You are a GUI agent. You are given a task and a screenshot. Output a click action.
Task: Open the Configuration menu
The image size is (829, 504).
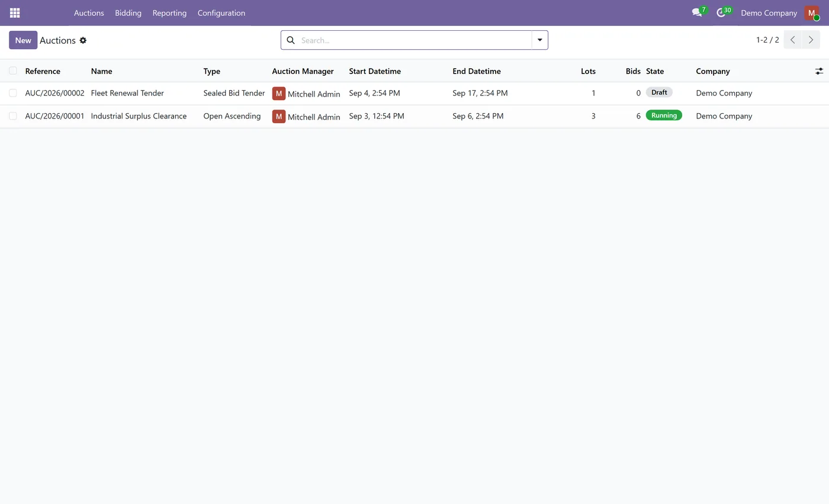(x=221, y=12)
